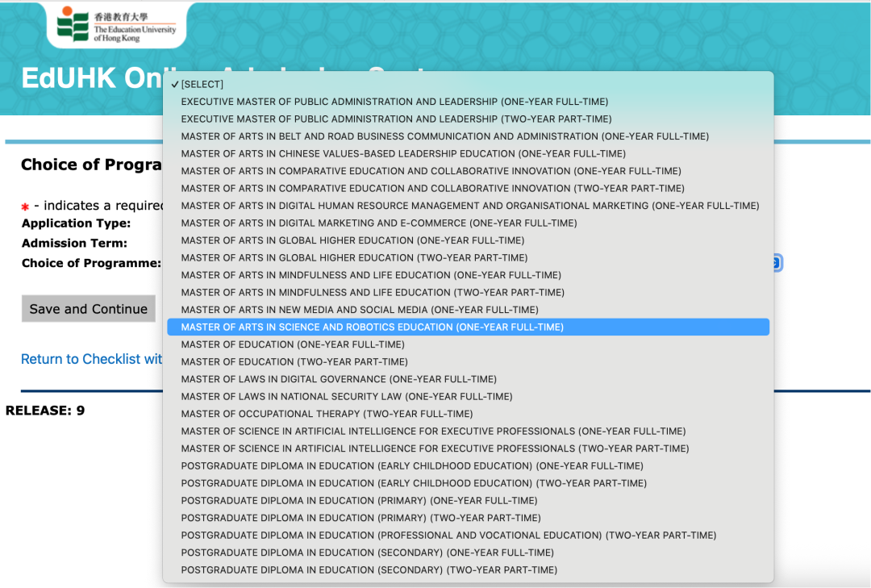Pick MA in New Media and Social Media
The image size is (871, 588).
[360, 310]
